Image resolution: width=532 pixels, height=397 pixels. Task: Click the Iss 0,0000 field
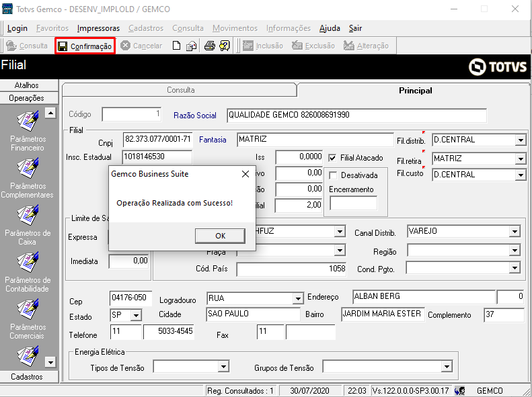click(x=299, y=157)
